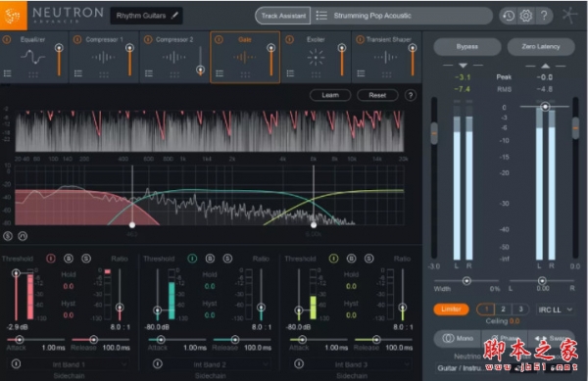Open the Compressor 1 preset list icon
The height and width of the screenshot is (381, 588).
pos(78,73)
